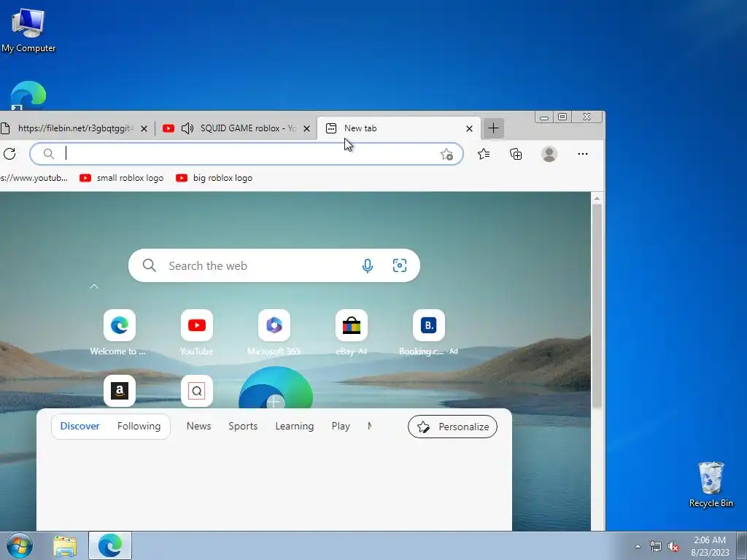Open the Windows Start menu orb
Screen dimensions: 747x560
(20, 545)
